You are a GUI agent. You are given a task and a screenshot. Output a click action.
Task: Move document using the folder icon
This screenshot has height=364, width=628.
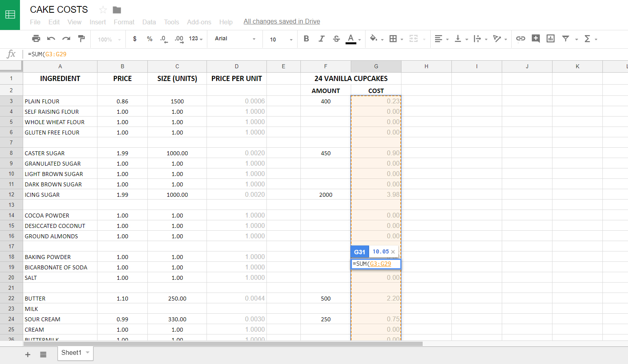pos(117,10)
